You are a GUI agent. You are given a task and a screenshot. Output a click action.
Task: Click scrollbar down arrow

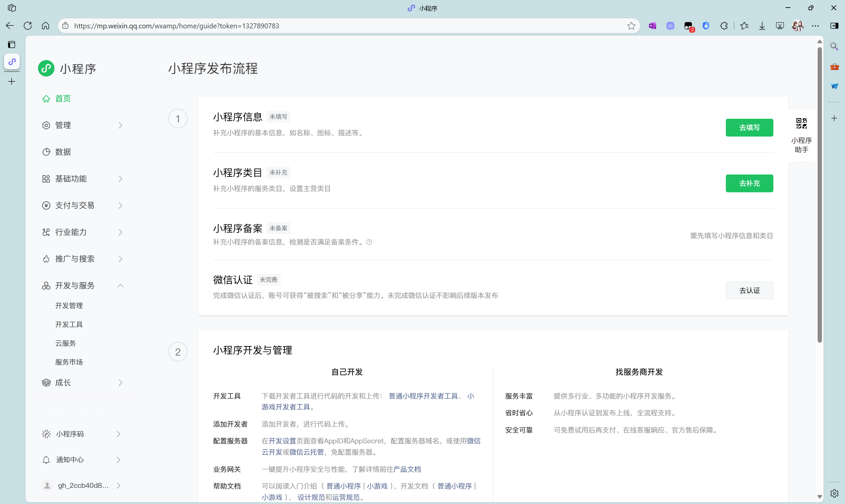820,497
